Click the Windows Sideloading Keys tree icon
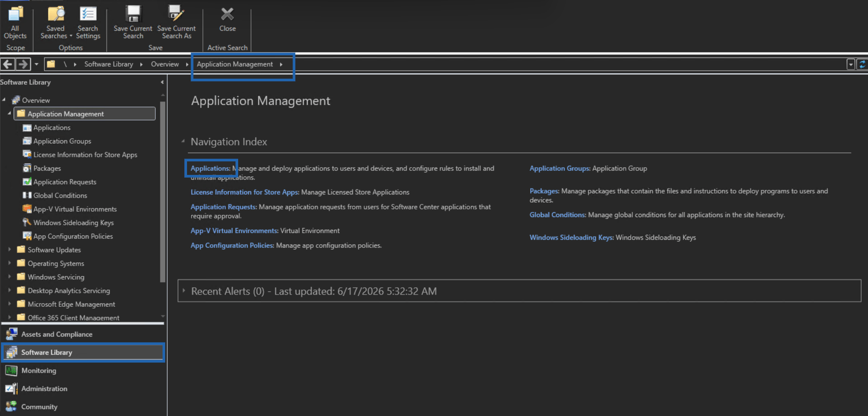Image resolution: width=868 pixels, height=416 pixels. (27, 223)
